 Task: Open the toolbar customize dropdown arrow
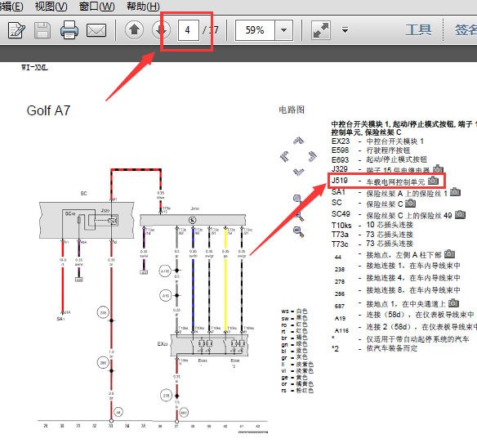point(345,30)
